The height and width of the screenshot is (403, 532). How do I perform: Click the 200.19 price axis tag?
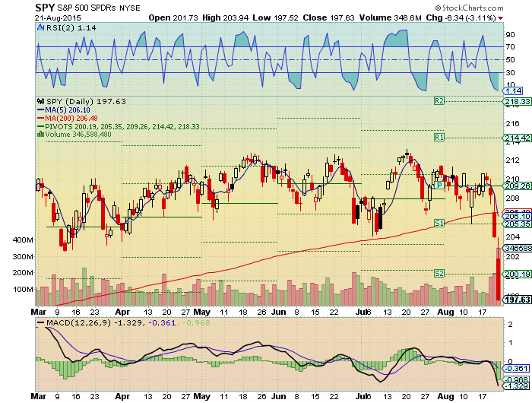518,274
